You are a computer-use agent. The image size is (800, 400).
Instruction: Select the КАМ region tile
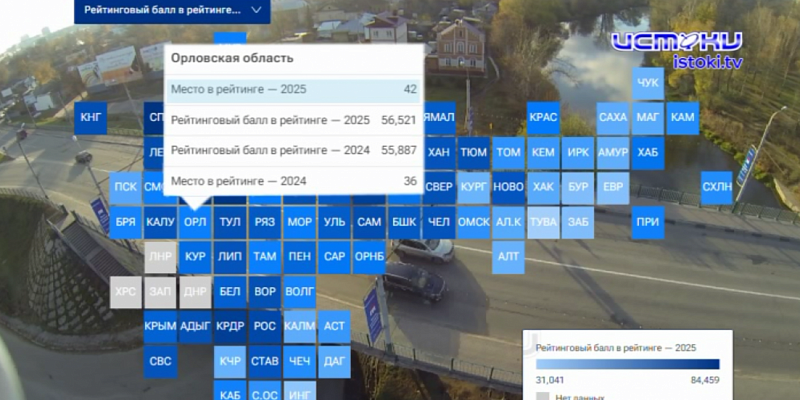[682, 118]
